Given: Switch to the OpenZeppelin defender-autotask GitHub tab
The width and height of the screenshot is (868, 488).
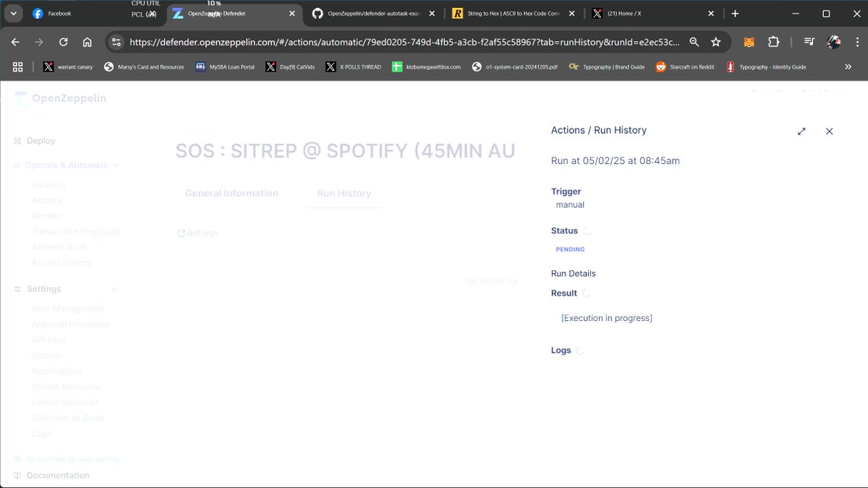Looking at the screenshot, I should point(365,14).
